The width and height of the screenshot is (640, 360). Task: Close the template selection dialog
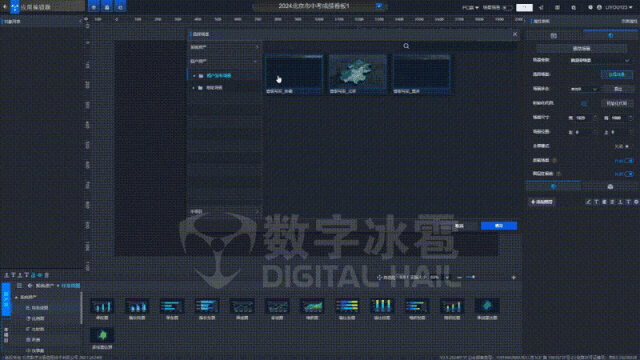[515, 34]
